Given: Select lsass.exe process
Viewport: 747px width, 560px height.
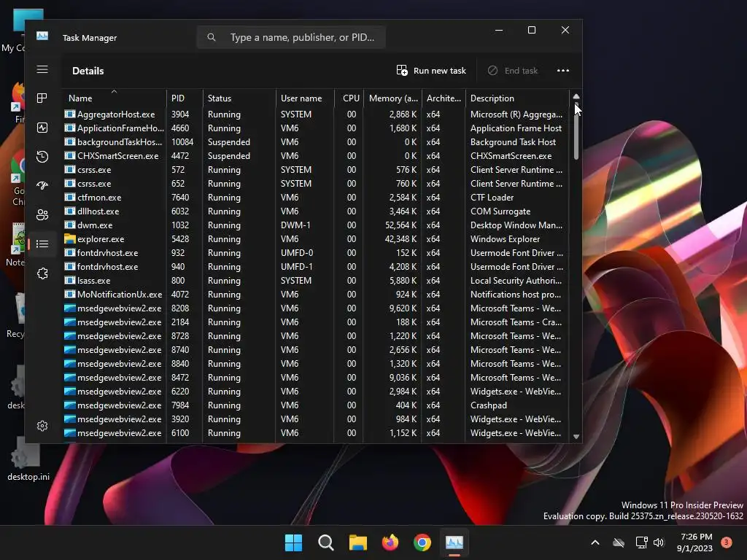Looking at the screenshot, I should 314,281.
